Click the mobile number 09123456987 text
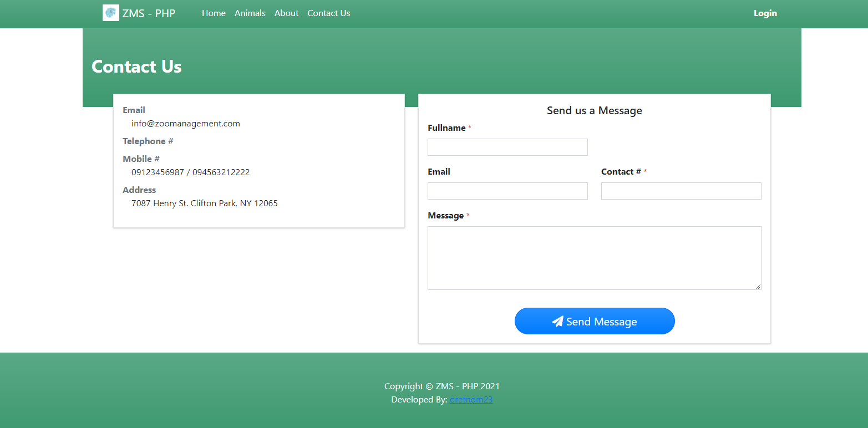868x428 pixels. coord(158,172)
